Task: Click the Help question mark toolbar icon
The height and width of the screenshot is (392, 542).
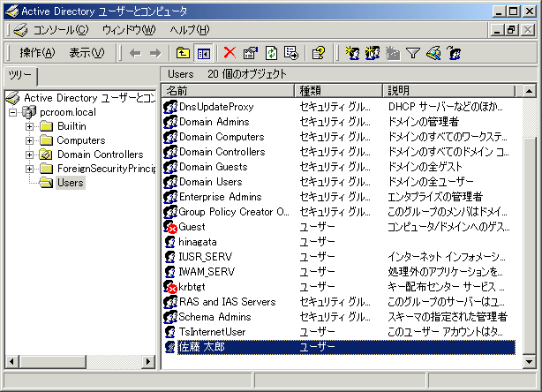Action: pyautogui.click(x=319, y=53)
